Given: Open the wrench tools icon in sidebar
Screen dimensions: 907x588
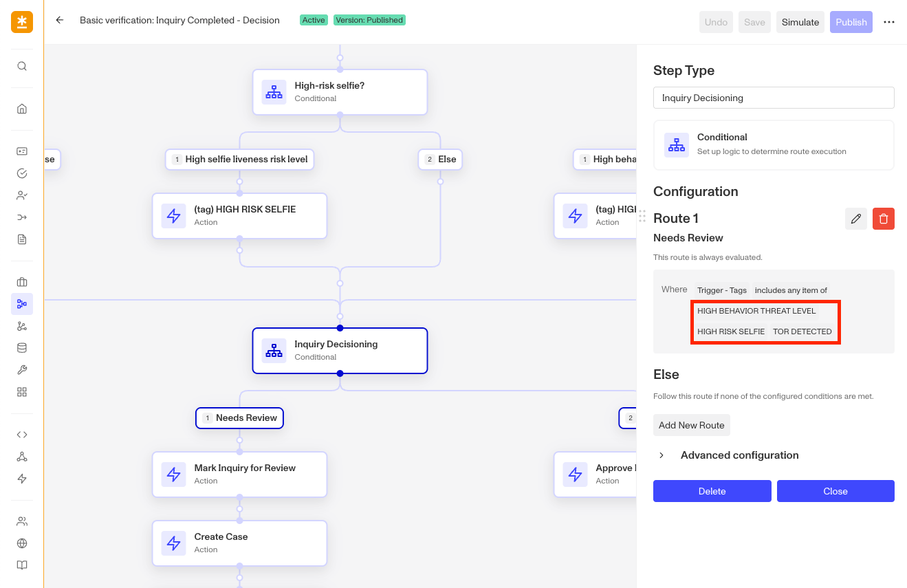Looking at the screenshot, I should tap(22, 370).
